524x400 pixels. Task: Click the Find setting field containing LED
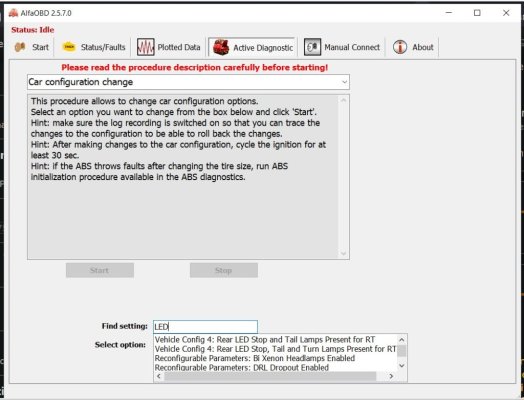pos(206,326)
